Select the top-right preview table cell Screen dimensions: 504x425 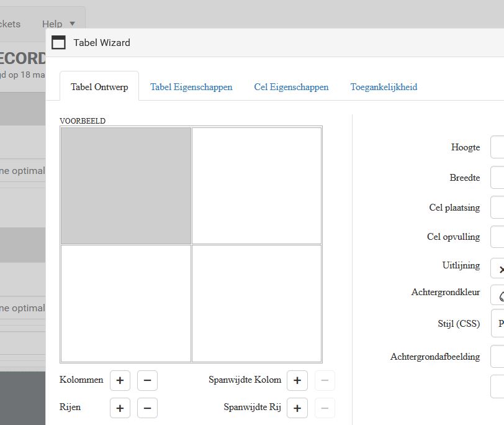click(256, 185)
